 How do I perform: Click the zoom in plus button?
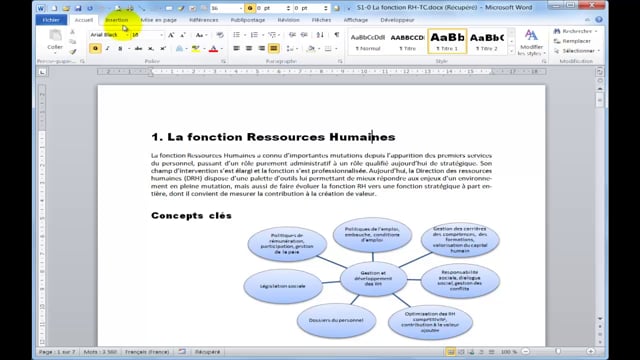(x=591, y=351)
